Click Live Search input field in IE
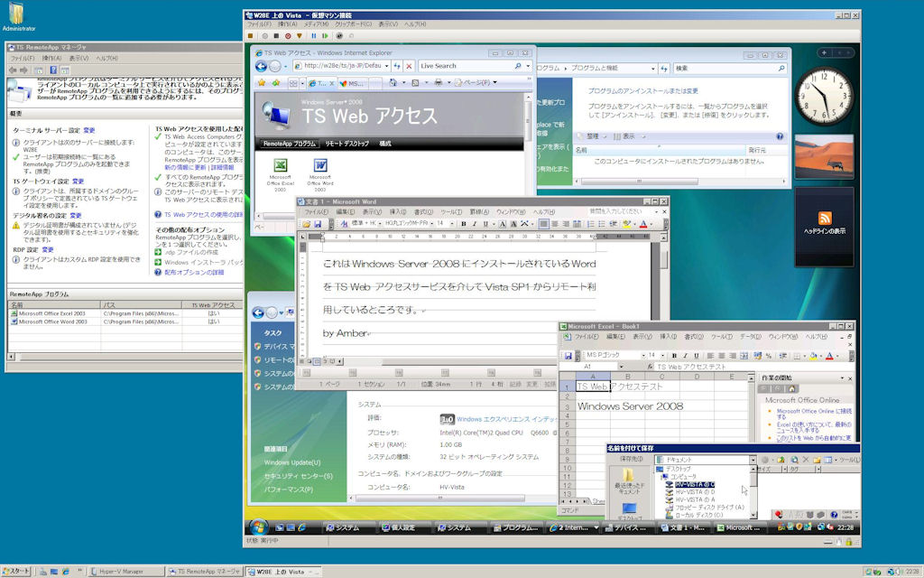 coord(466,66)
